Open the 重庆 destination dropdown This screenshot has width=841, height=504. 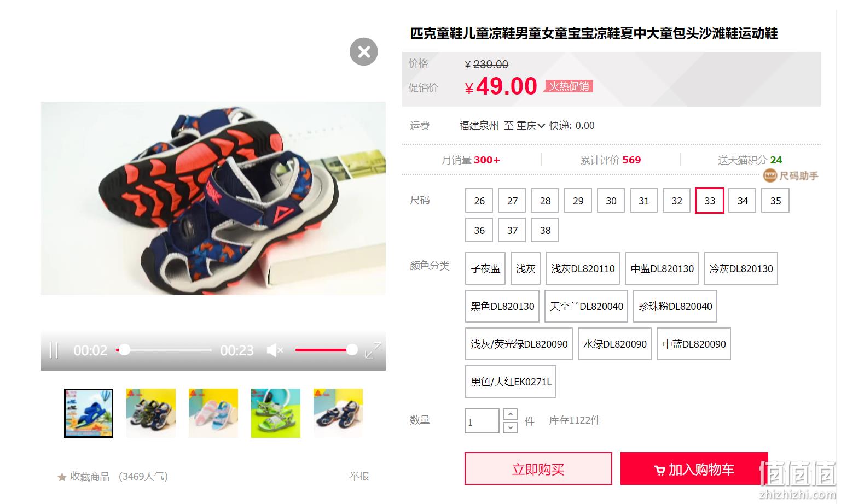pyautogui.click(x=531, y=126)
